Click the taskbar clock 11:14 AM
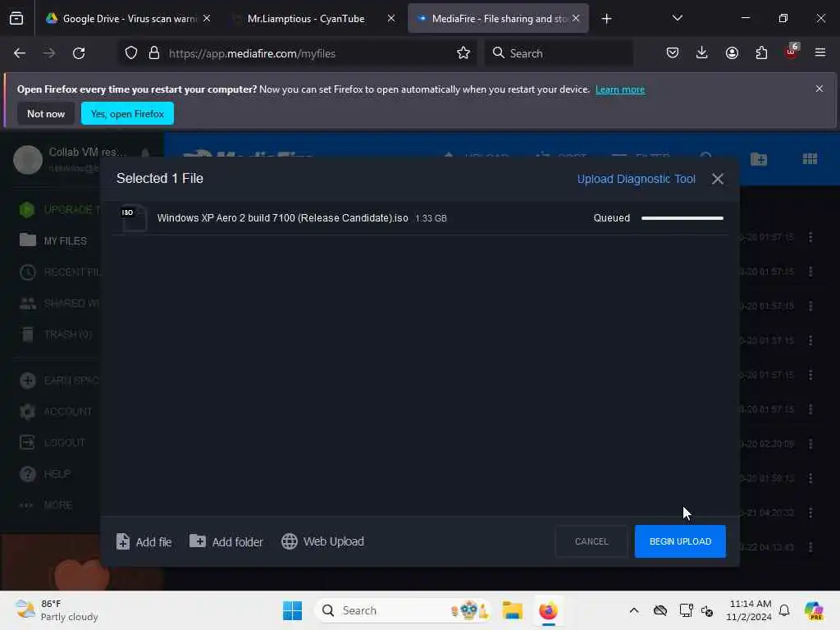This screenshot has height=630, width=840. (x=748, y=610)
